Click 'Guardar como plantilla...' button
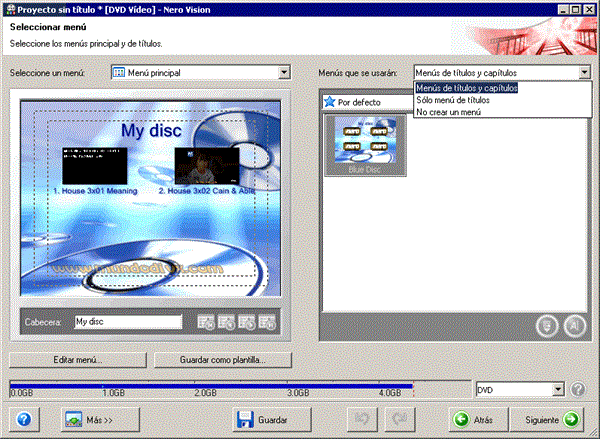600x439 pixels. click(x=221, y=359)
